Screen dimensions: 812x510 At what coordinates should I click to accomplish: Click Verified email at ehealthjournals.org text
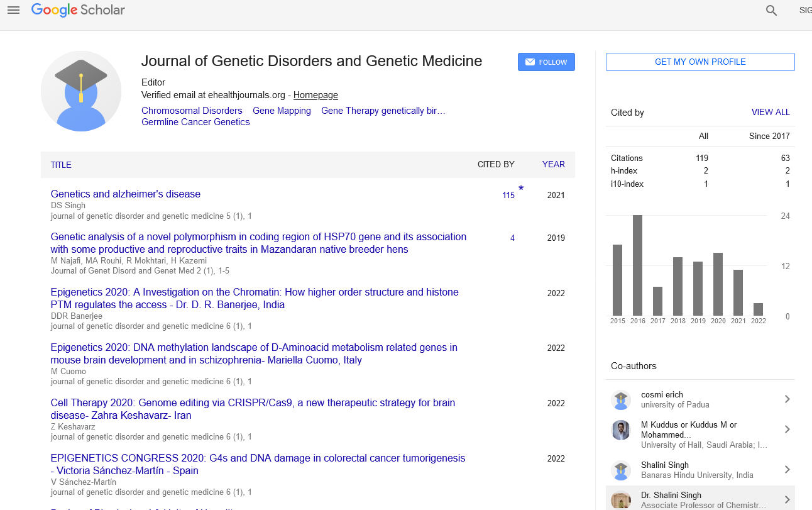point(214,95)
